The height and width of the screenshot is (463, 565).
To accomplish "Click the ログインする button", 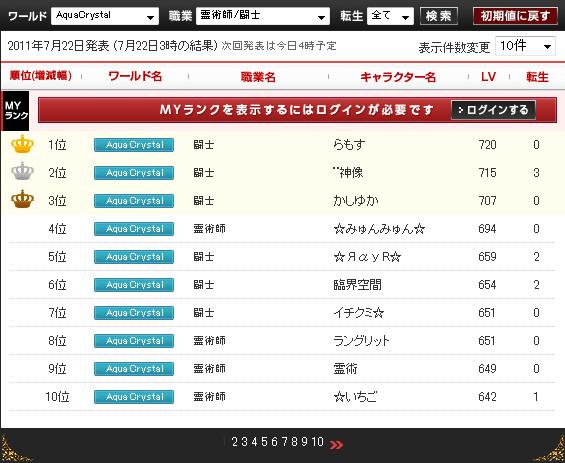I will tap(493, 110).
